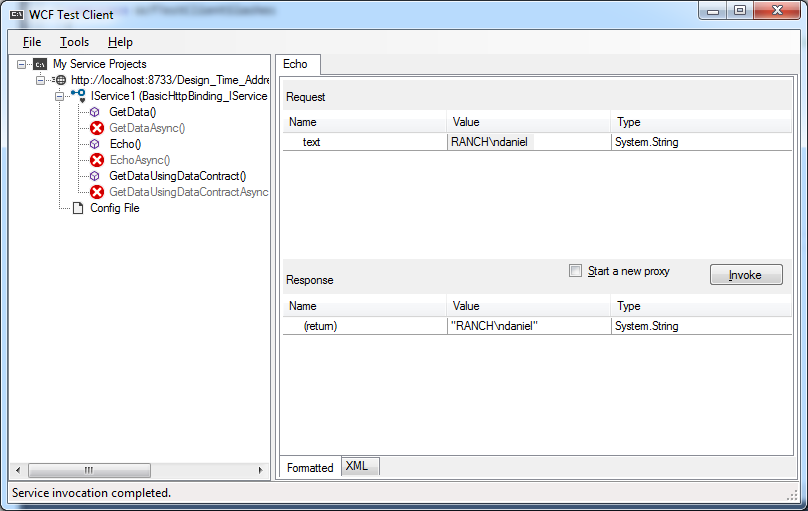Image resolution: width=808 pixels, height=511 pixels.
Task: Click the response value "RANCH\ndaniel" cell
Action: pos(529,326)
